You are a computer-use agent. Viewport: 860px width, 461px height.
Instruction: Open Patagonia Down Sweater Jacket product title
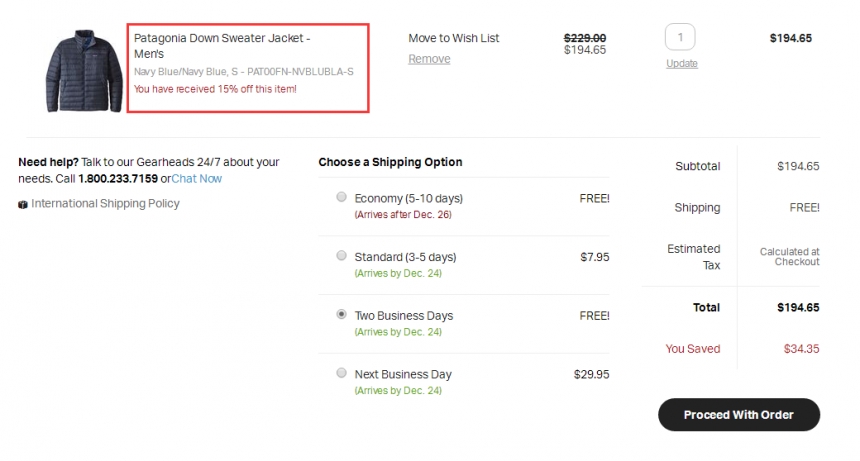click(222, 45)
